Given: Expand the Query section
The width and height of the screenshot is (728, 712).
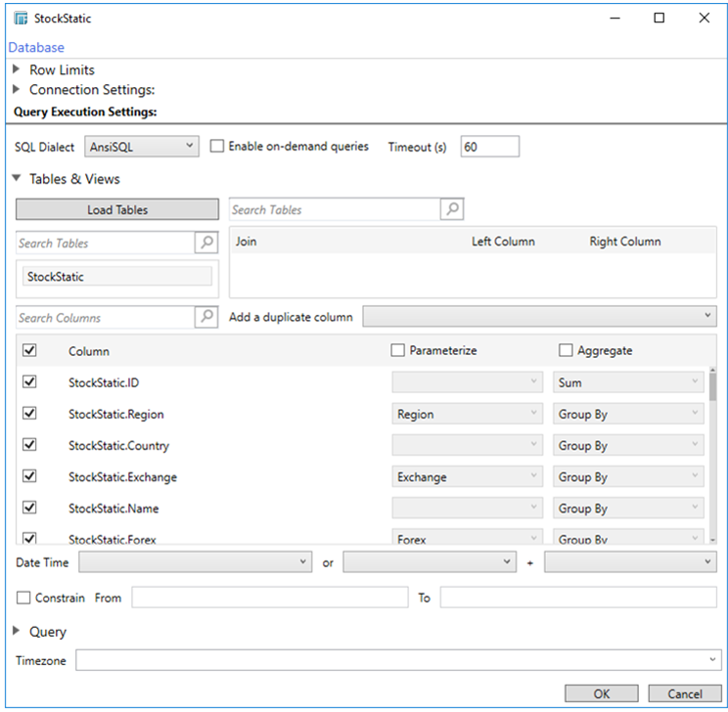Looking at the screenshot, I should (17, 632).
